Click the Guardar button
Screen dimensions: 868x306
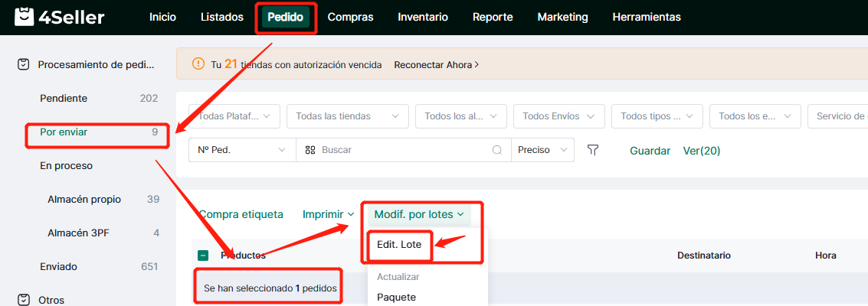pos(650,151)
